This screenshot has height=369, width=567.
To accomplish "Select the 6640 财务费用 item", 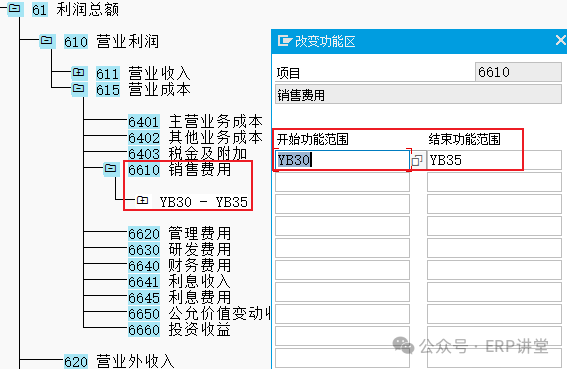I will [180, 266].
